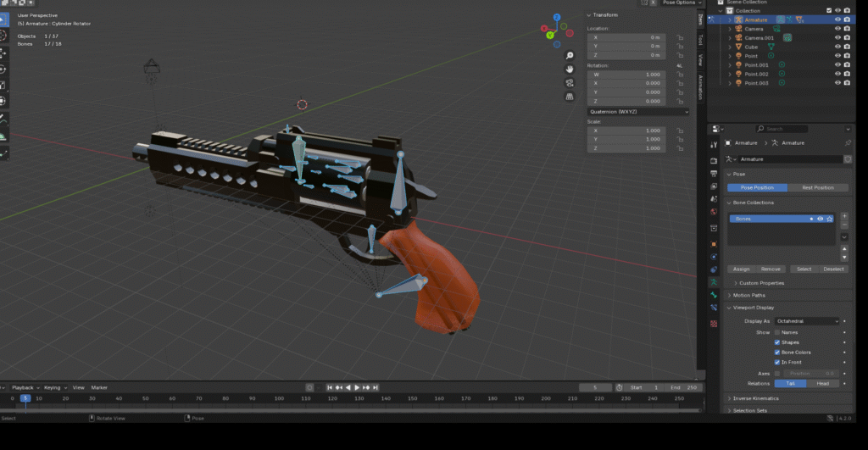Click the zoom magnifier icon in viewport
This screenshot has width=868, height=450.
pyautogui.click(x=571, y=55)
